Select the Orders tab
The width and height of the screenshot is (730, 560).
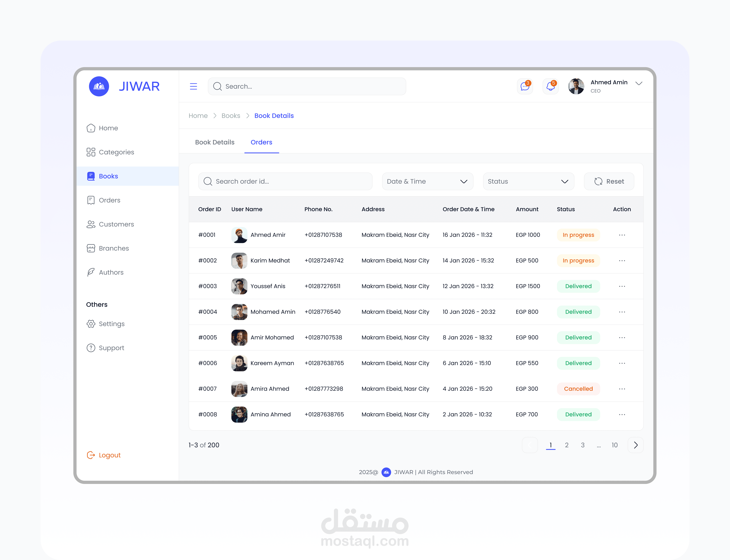pos(261,142)
